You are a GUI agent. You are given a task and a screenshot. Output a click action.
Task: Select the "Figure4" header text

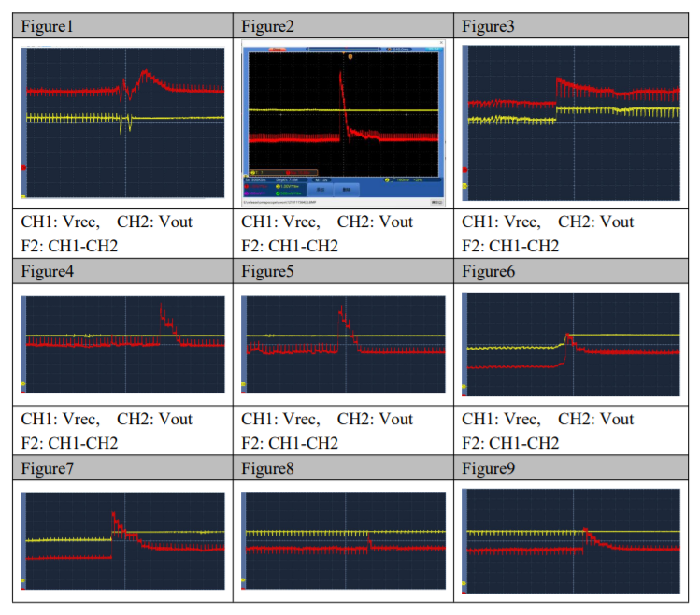pos(48,271)
